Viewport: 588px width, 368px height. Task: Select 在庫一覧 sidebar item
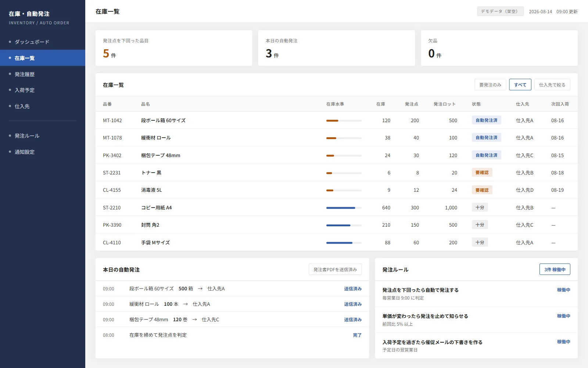point(43,58)
